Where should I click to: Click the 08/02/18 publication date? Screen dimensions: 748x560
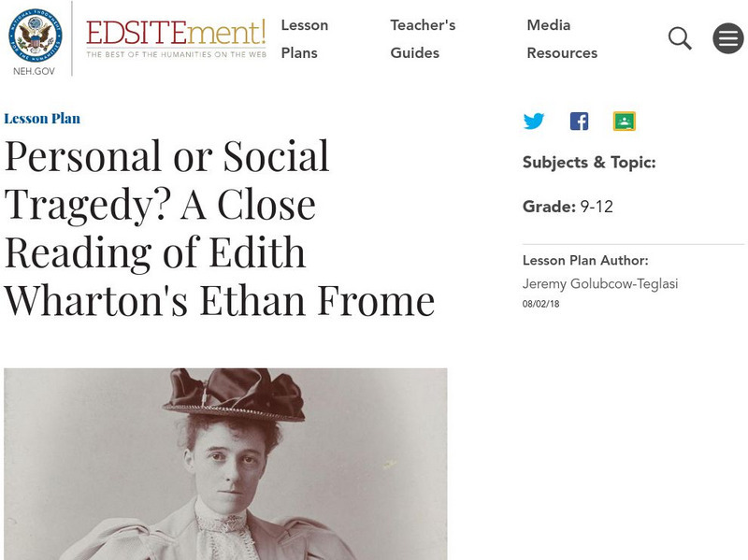coord(540,304)
